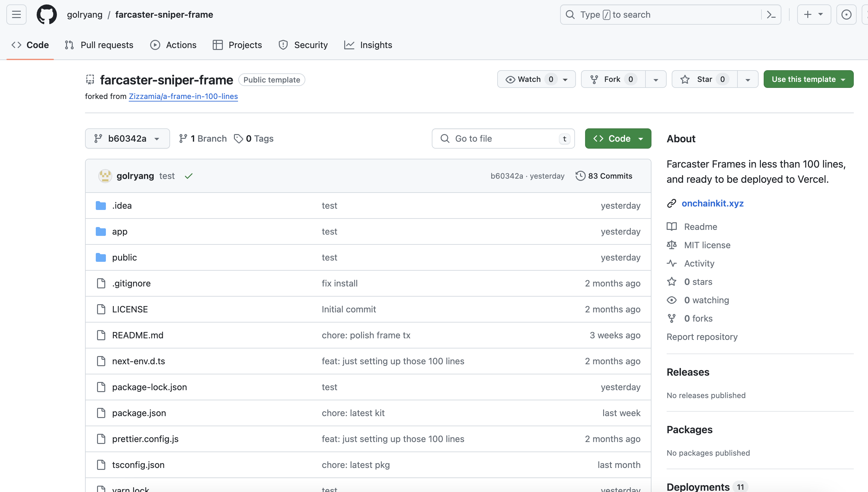Screen dimensions: 868x492
Task: View the 1 Branch list
Action: click(x=203, y=138)
